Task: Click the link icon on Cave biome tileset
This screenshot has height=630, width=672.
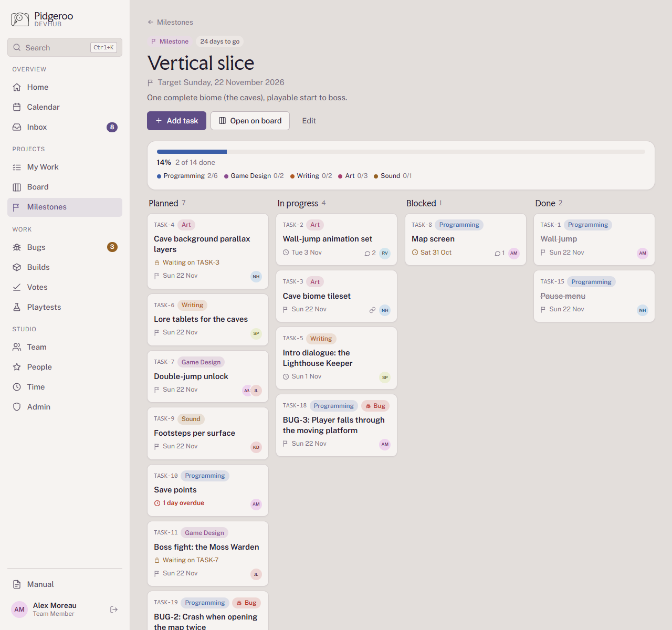Action: 372,310
